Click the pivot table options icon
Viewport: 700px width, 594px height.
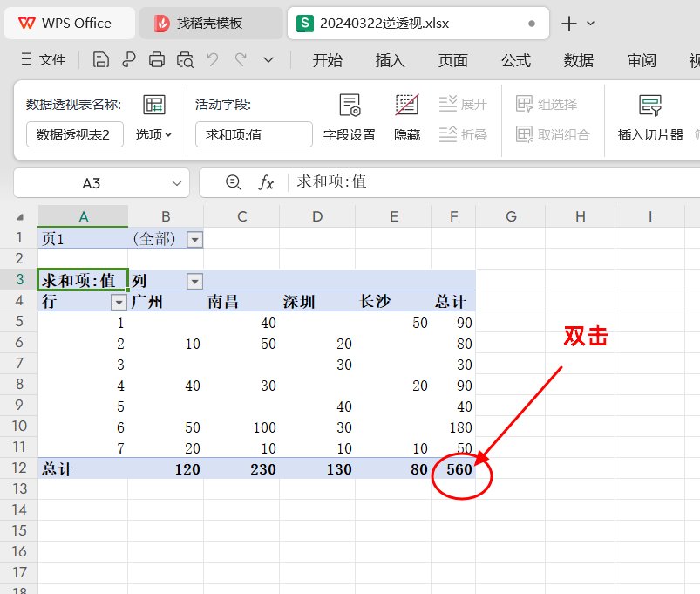(154, 105)
